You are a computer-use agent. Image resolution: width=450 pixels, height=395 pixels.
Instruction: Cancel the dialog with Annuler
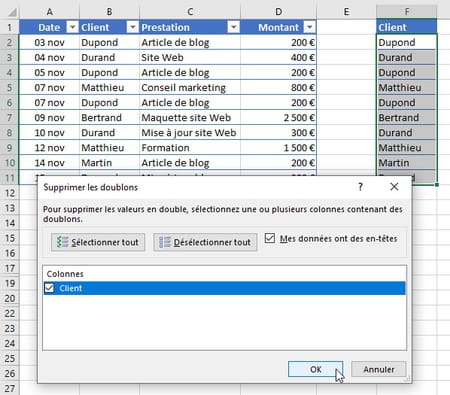pyautogui.click(x=379, y=369)
